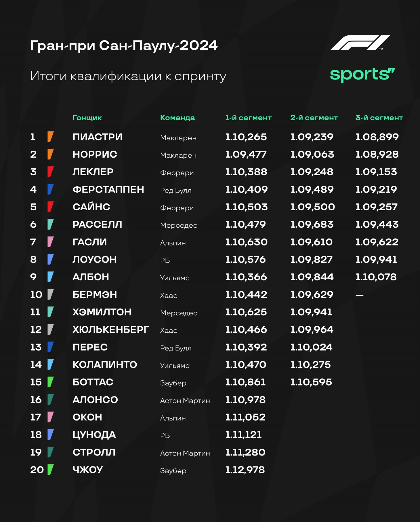Viewport: 420px width, 522px height.
Task: Click the 1-й сегмент column header
Action: pyautogui.click(x=248, y=118)
